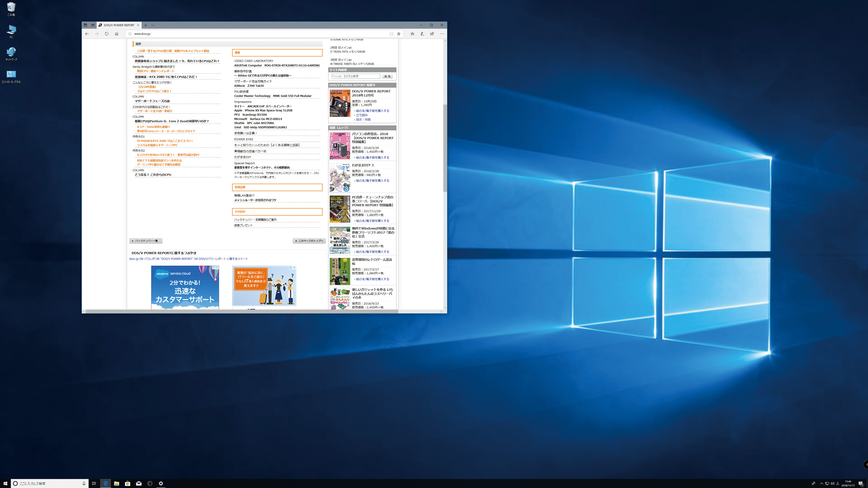
Task: Click the page vertical scrollbar thumb
Action: click(x=445, y=148)
